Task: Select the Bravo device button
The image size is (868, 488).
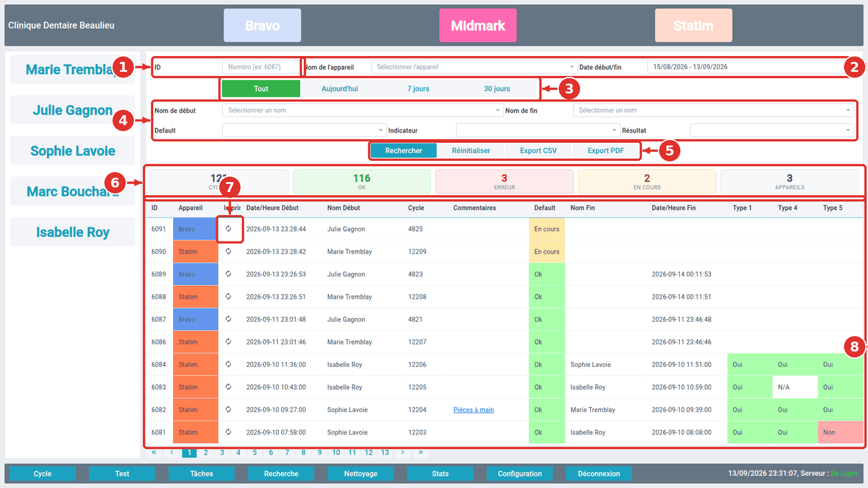Action: coord(262,25)
